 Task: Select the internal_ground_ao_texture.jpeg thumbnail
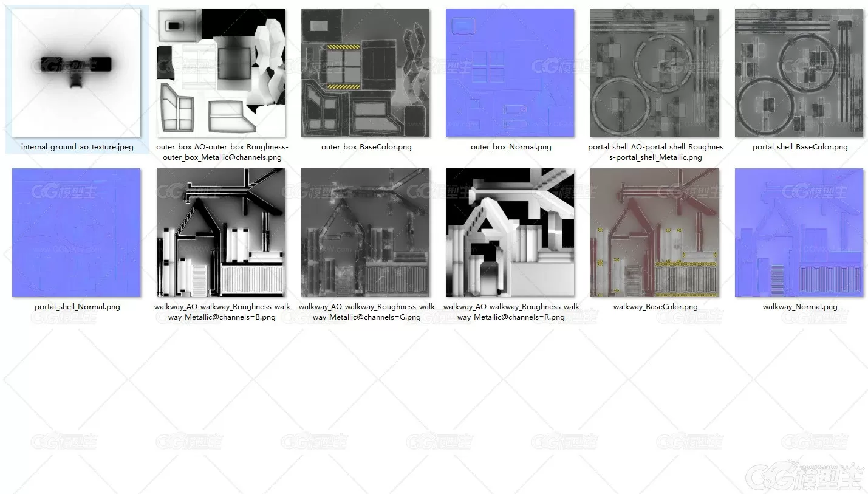click(x=77, y=72)
